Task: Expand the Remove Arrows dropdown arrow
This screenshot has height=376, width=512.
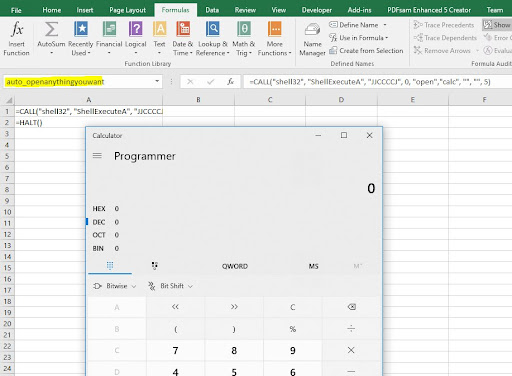Action: click(477, 51)
